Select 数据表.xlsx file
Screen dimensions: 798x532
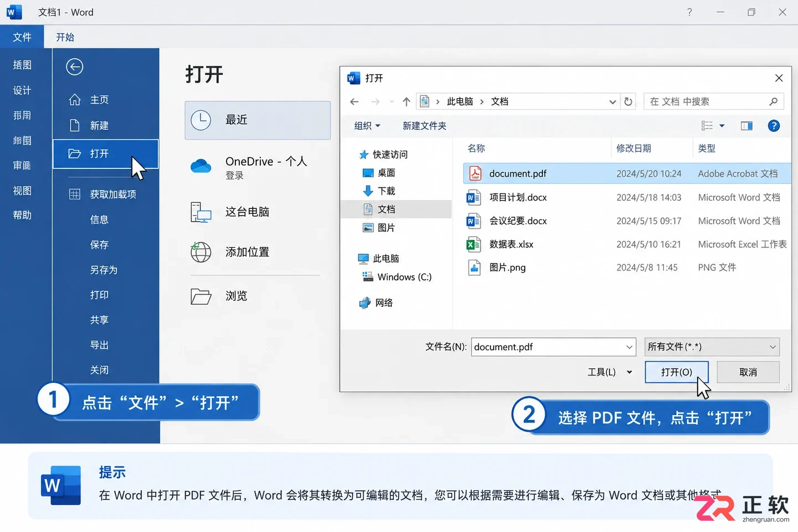click(x=626, y=244)
